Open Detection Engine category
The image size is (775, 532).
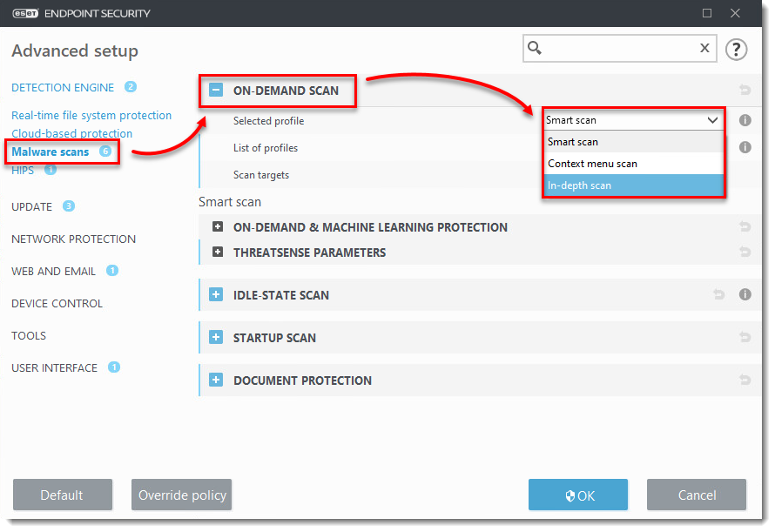(63, 88)
